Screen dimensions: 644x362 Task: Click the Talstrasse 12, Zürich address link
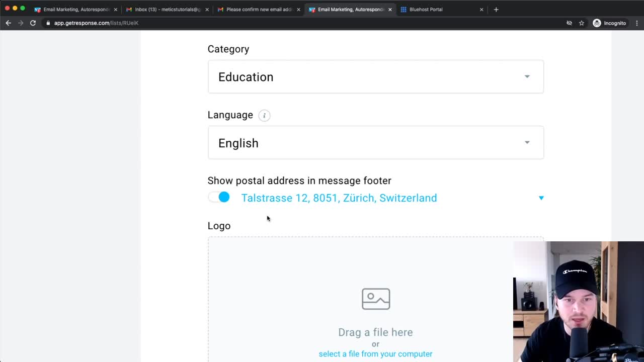(x=339, y=198)
